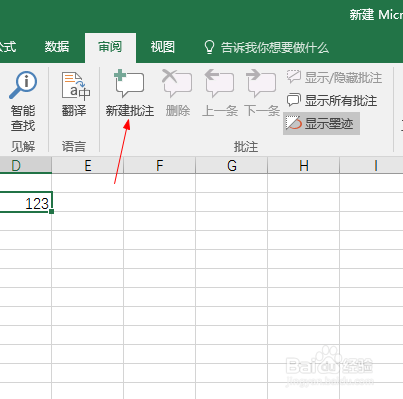Open the View (视图) tab

pos(163,47)
